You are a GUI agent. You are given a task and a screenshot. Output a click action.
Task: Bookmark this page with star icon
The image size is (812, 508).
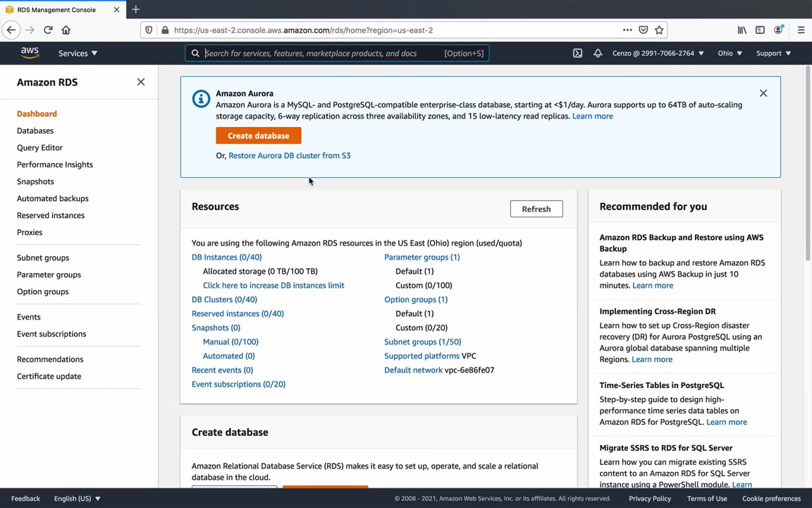point(659,30)
